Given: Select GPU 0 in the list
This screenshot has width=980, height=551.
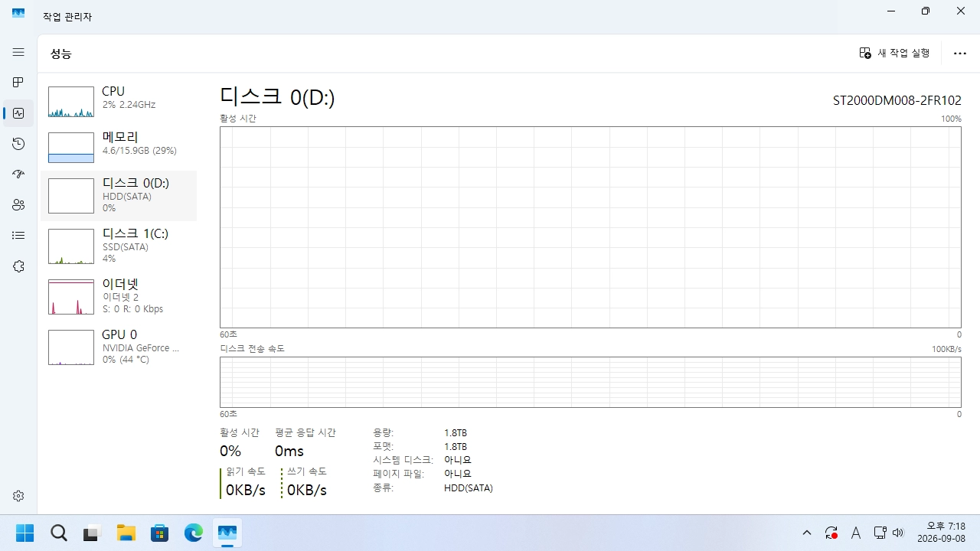Looking at the screenshot, I should (119, 347).
